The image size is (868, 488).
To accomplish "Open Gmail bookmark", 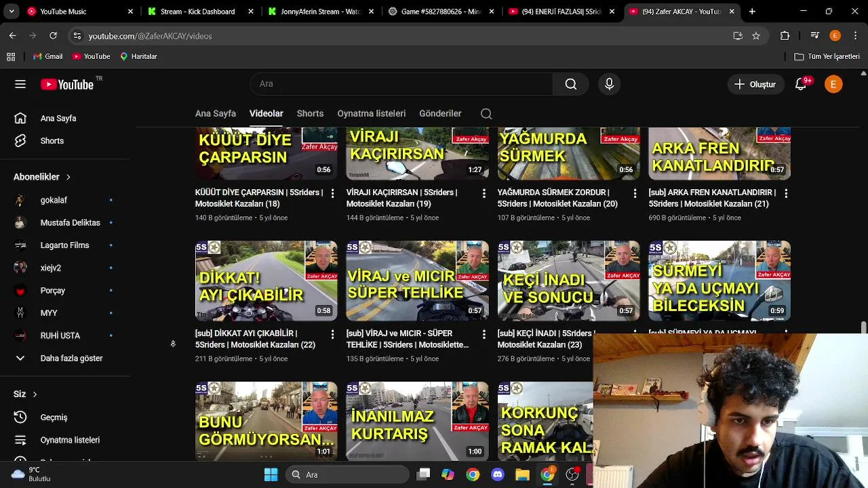I will click(x=47, y=56).
